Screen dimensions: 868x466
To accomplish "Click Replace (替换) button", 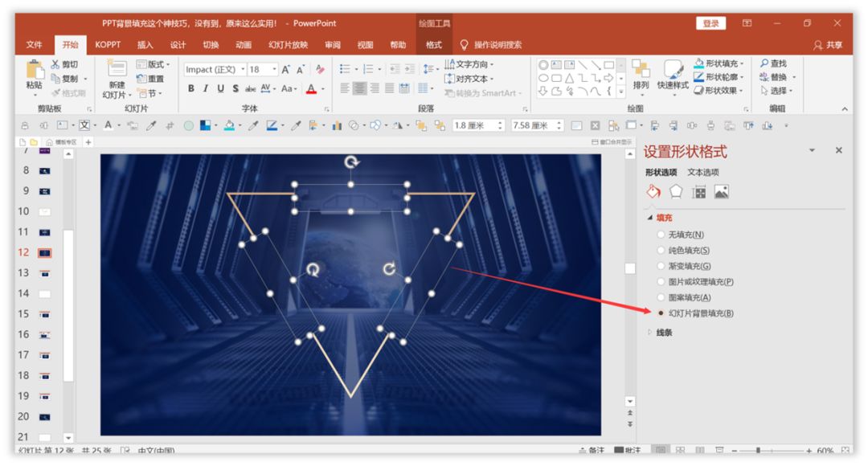I will coord(773,77).
